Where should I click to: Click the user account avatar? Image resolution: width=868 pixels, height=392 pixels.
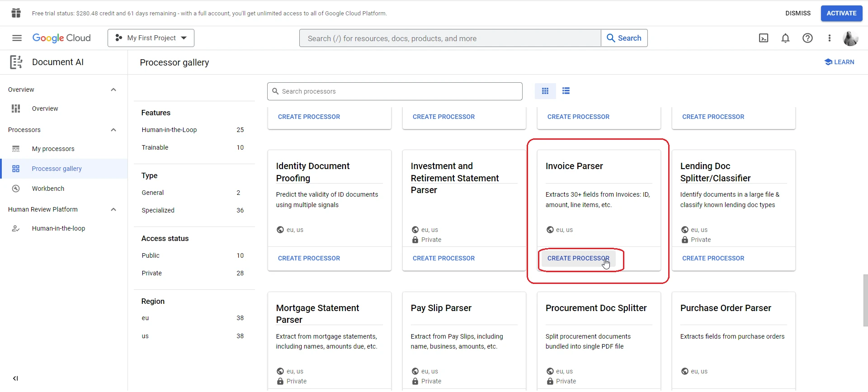[x=850, y=38]
